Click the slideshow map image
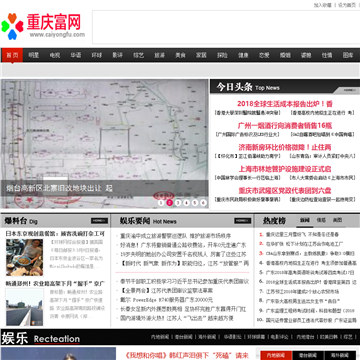Viewport: 360px width, 360px height. [x=105, y=143]
